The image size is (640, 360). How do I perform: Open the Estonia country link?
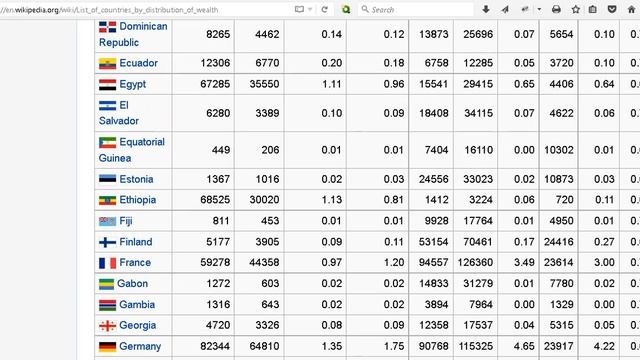(x=136, y=179)
